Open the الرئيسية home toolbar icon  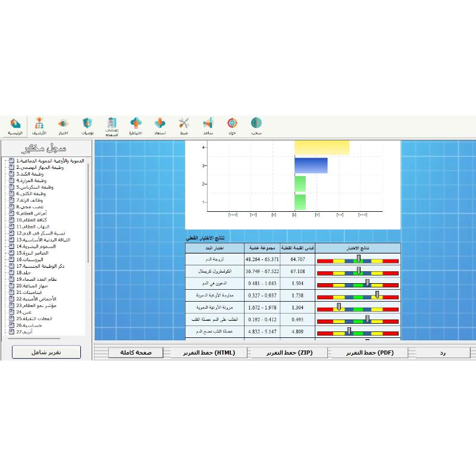click(15, 126)
